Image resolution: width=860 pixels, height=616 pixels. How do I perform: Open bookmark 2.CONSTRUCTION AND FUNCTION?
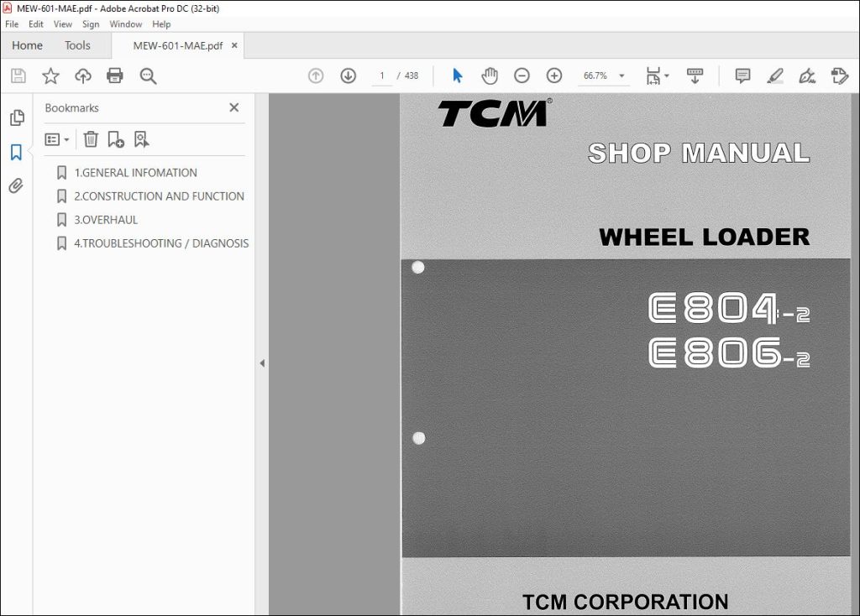(x=159, y=196)
